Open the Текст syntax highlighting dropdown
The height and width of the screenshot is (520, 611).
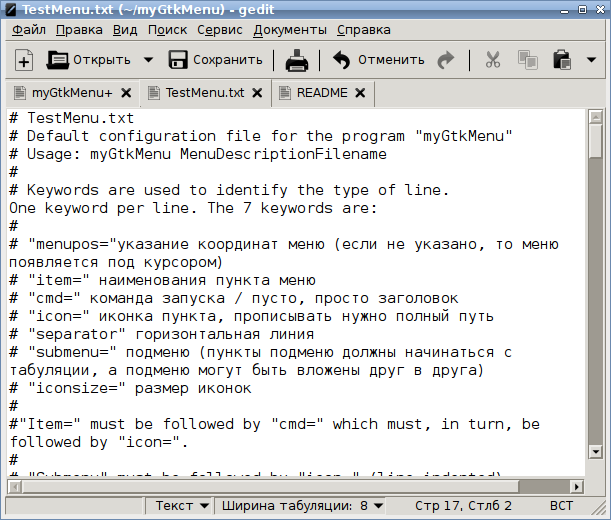(179, 506)
